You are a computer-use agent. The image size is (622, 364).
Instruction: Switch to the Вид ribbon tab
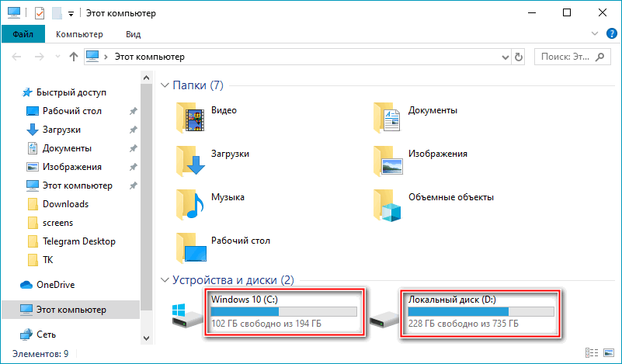[x=134, y=34]
